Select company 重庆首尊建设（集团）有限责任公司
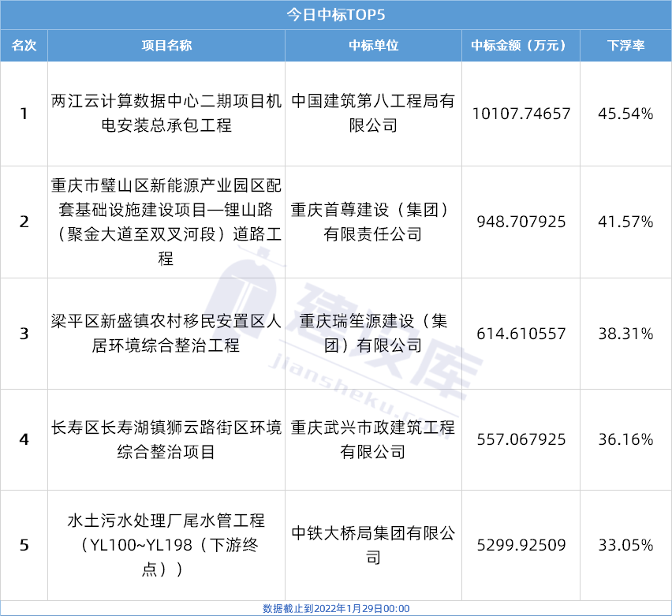This screenshot has height=616, width=672. [373, 222]
